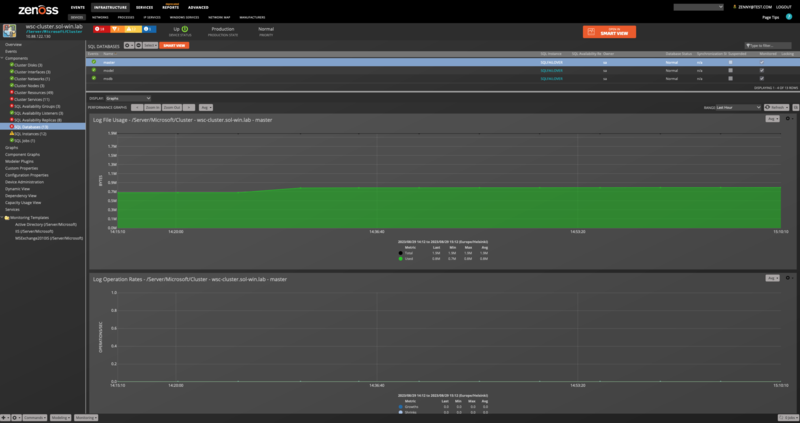Click the add plus icon in bottom toolbar
Viewport: 800px width, 423px height.
tap(4, 417)
